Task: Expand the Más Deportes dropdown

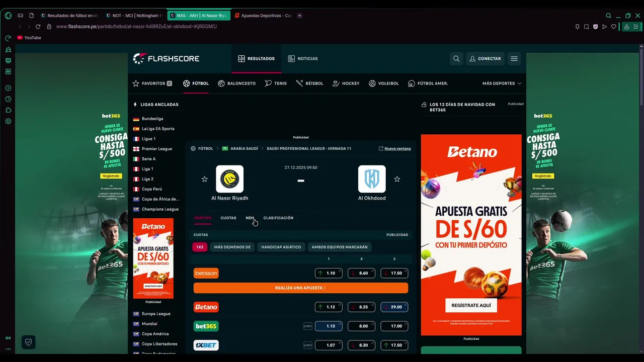Action: pos(502,83)
